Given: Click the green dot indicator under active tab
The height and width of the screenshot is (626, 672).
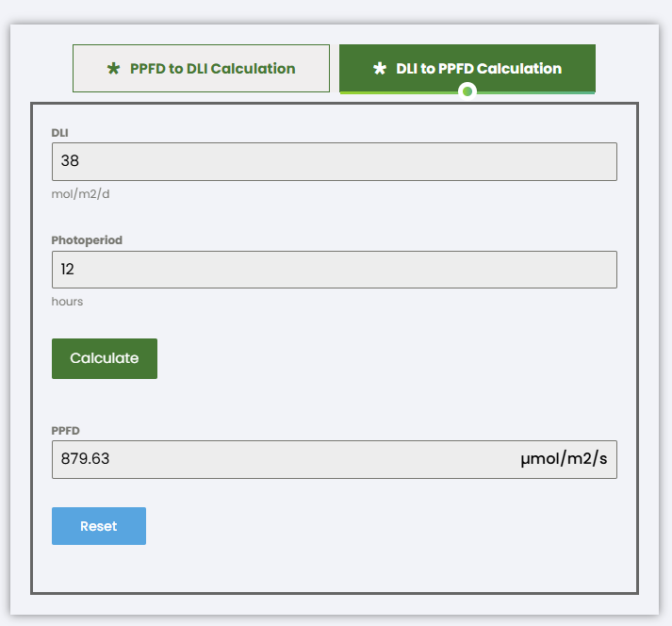Looking at the screenshot, I should (x=467, y=91).
